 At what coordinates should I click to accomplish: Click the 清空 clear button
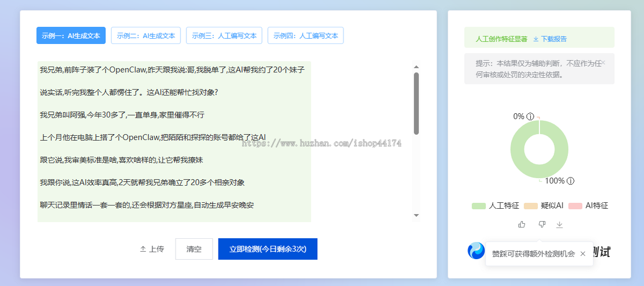coord(194,249)
